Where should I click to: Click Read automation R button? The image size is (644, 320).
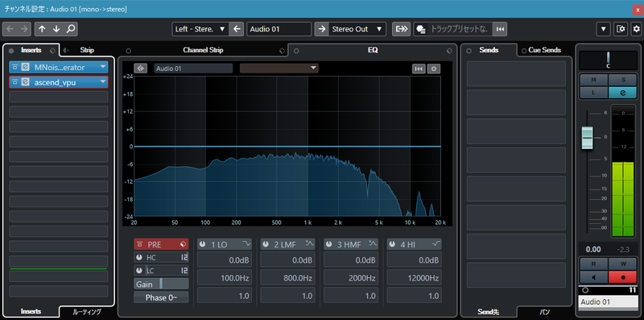tap(593, 264)
